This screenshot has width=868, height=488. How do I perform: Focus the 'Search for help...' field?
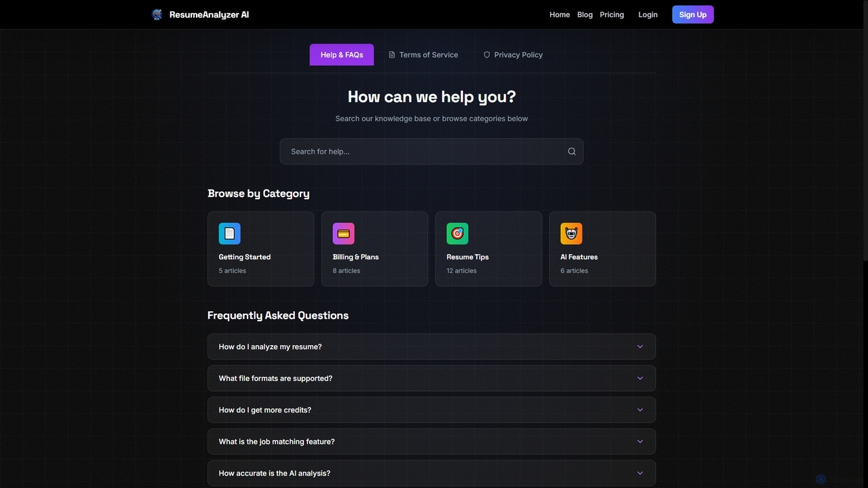click(x=431, y=151)
